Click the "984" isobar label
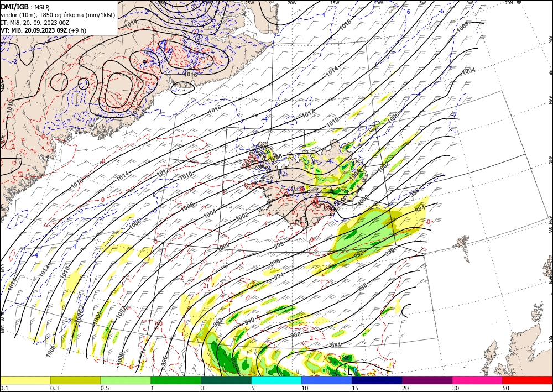 pos(336,344)
